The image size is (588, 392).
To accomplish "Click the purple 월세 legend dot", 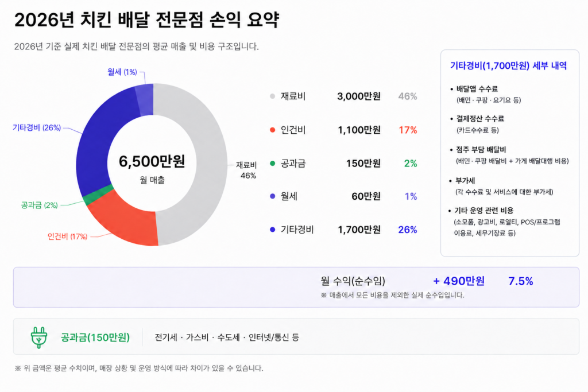I will coord(273,196).
